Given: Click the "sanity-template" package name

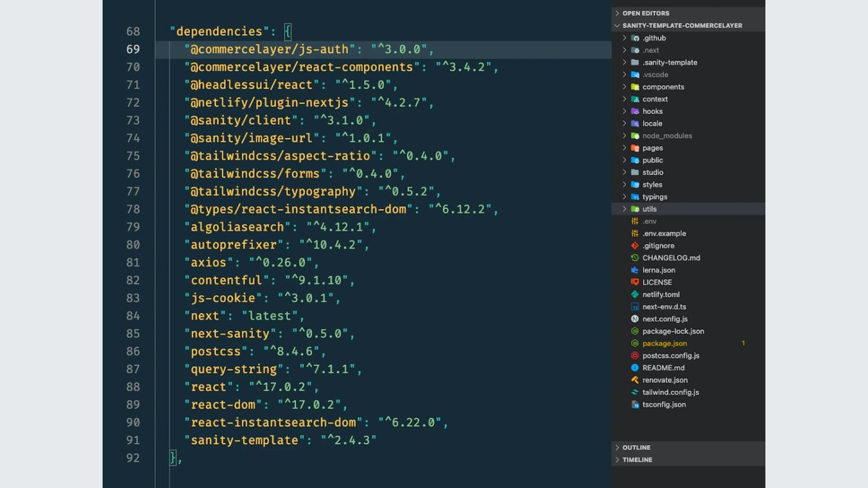Looking at the screenshot, I should 244,440.
